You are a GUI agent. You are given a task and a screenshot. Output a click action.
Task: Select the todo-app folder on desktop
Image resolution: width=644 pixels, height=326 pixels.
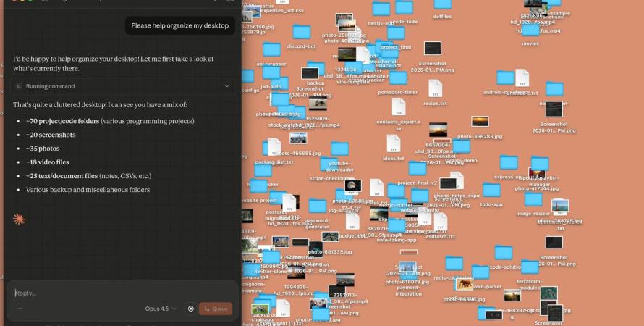click(x=491, y=191)
